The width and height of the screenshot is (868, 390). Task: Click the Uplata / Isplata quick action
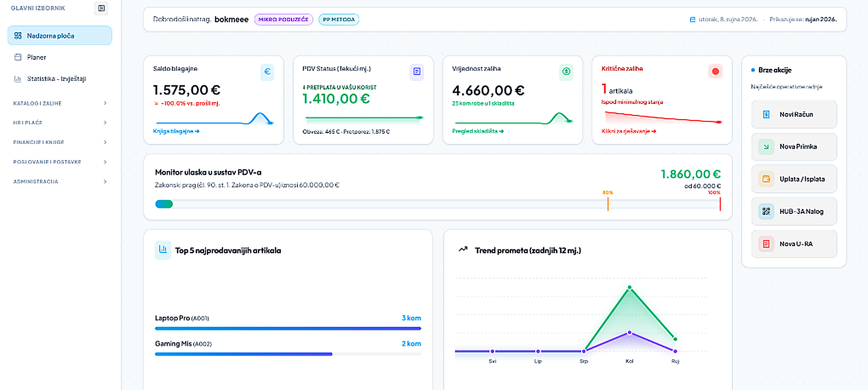point(794,179)
